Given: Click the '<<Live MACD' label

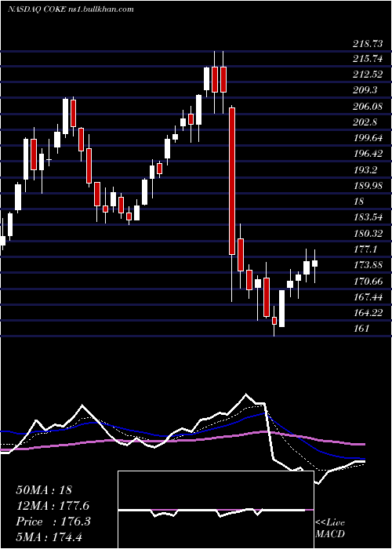Looking at the screenshot, I should (x=330, y=529).
